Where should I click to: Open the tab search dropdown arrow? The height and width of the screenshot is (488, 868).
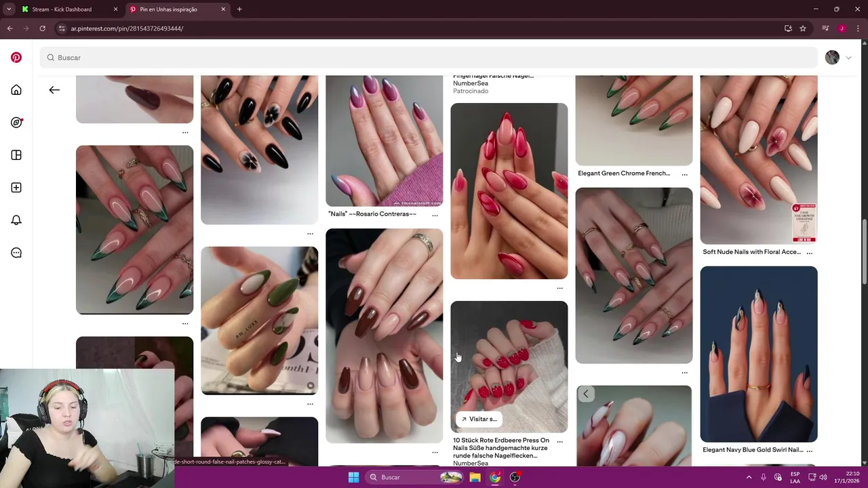9,9
